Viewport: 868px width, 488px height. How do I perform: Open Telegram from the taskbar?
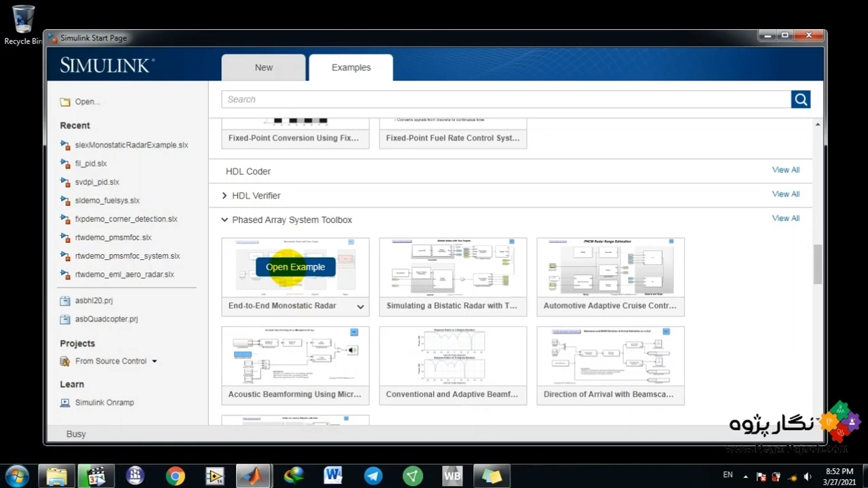(x=373, y=476)
